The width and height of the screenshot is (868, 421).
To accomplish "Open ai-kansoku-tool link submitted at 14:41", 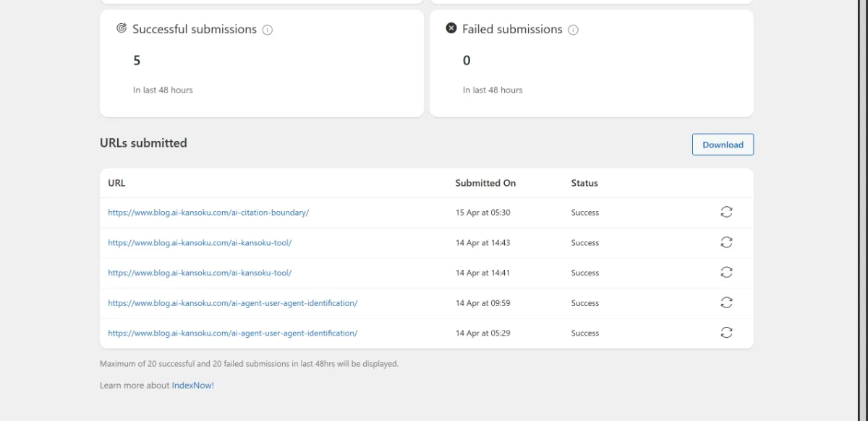I will click(x=200, y=273).
